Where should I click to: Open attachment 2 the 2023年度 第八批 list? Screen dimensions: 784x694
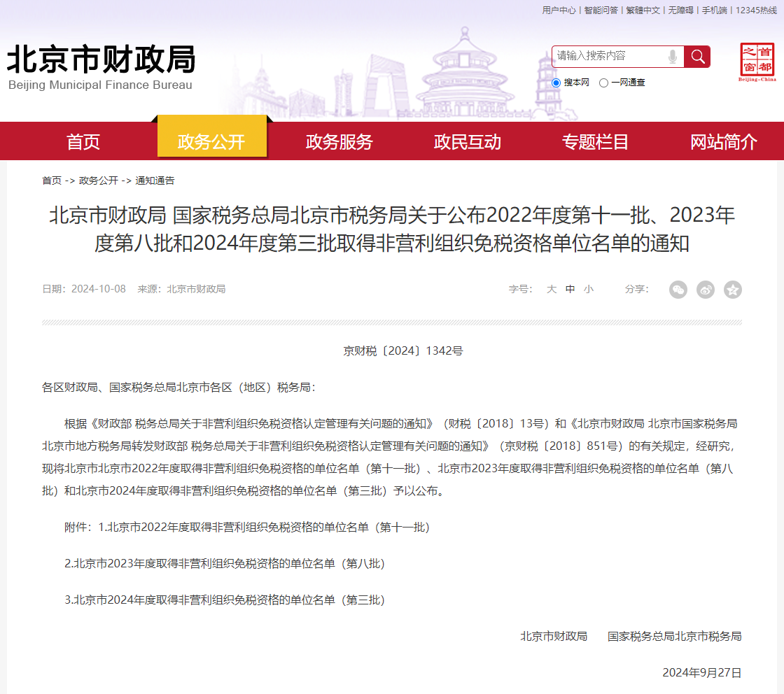tap(225, 564)
